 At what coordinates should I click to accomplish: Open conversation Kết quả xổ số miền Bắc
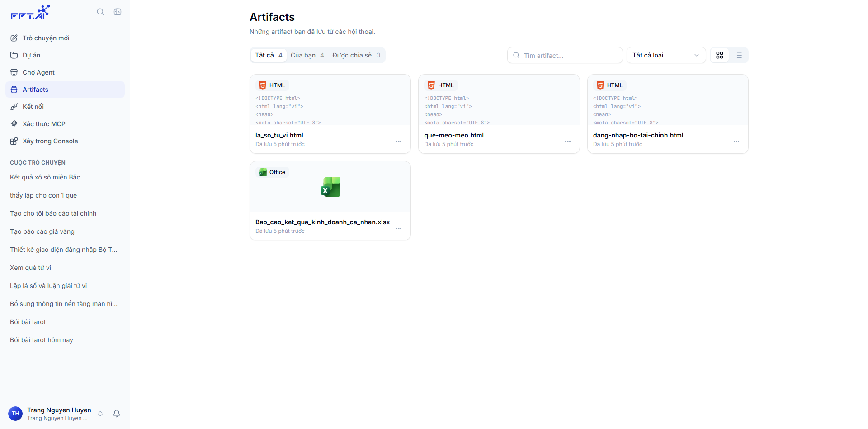(65, 177)
